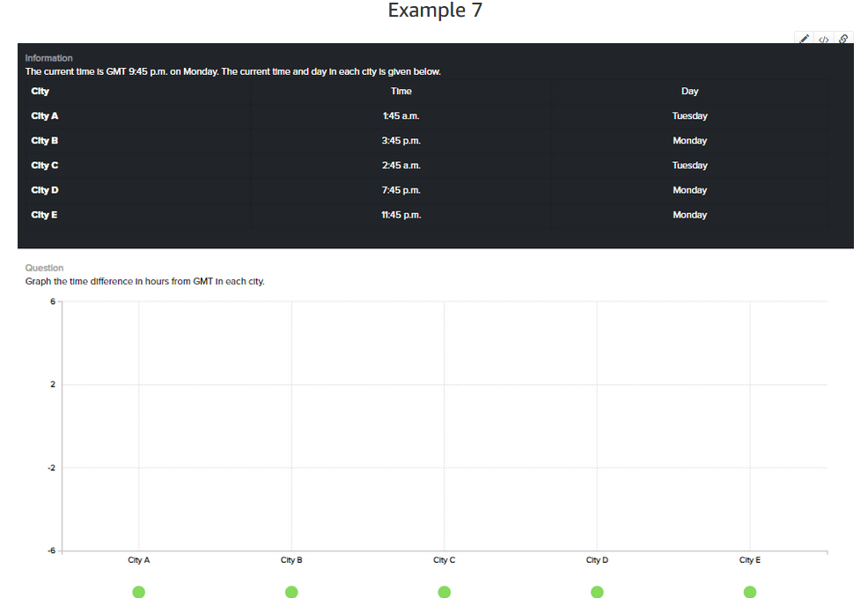Click the 'City C' table row label
This screenshot has height=598, width=868.
click(x=44, y=165)
